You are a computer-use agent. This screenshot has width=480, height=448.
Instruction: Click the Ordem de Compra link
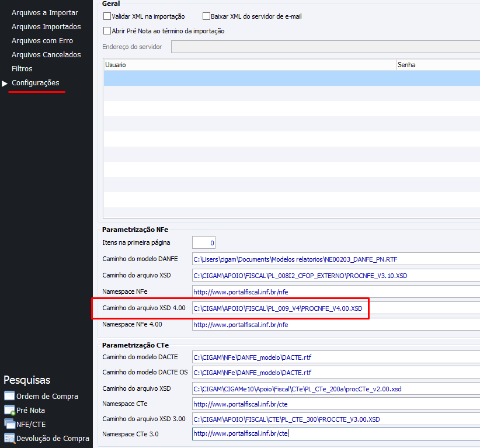[47, 396]
